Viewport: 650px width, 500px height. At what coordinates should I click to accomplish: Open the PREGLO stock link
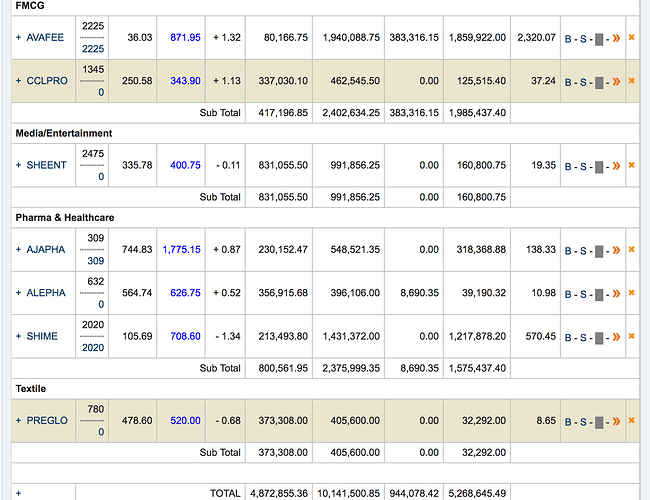[x=47, y=420]
